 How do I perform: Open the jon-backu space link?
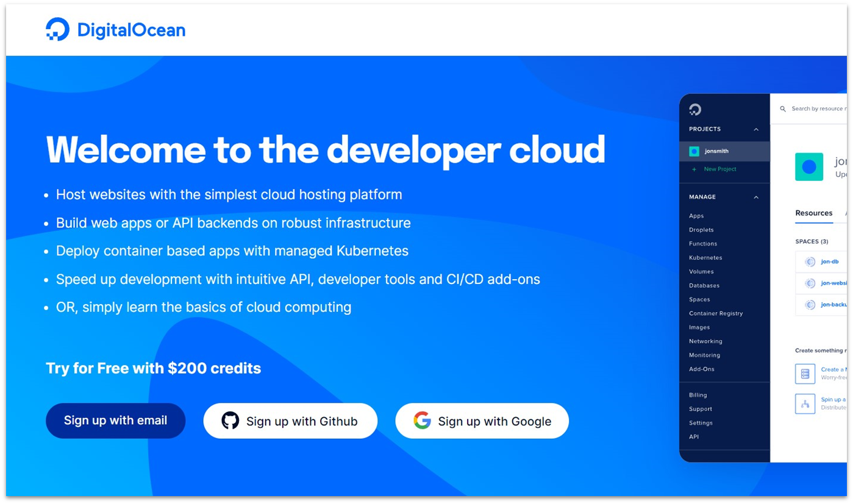pos(833,305)
